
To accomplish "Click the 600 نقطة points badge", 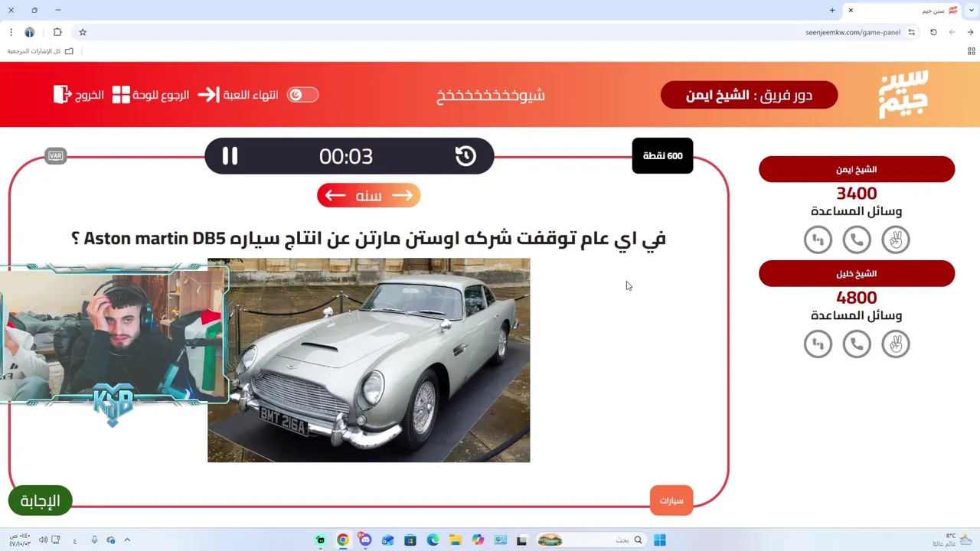I will pyautogui.click(x=662, y=155).
